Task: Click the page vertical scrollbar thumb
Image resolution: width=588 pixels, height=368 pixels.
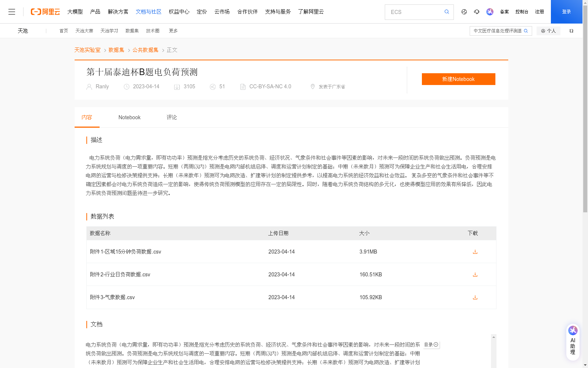Action: (585, 109)
